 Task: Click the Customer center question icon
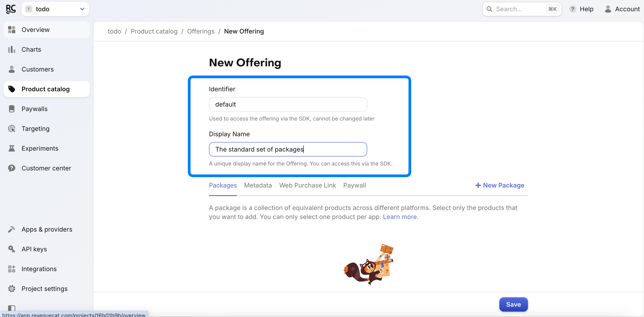pos(11,168)
